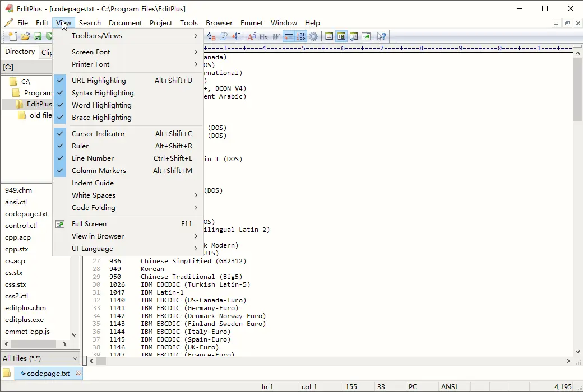Open the Project menu

pyautogui.click(x=161, y=22)
